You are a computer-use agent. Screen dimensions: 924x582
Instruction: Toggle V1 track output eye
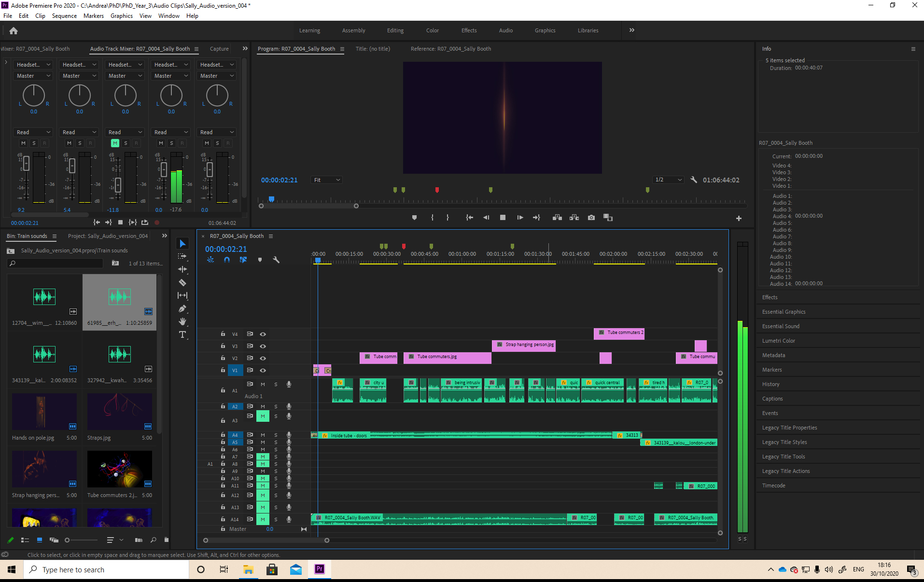click(x=263, y=370)
